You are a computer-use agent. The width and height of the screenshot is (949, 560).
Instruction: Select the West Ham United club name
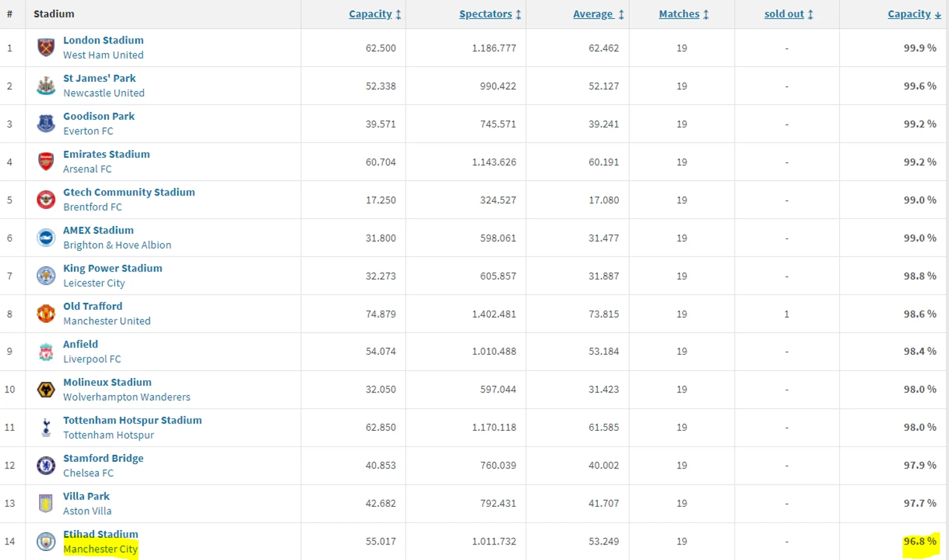point(103,55)
